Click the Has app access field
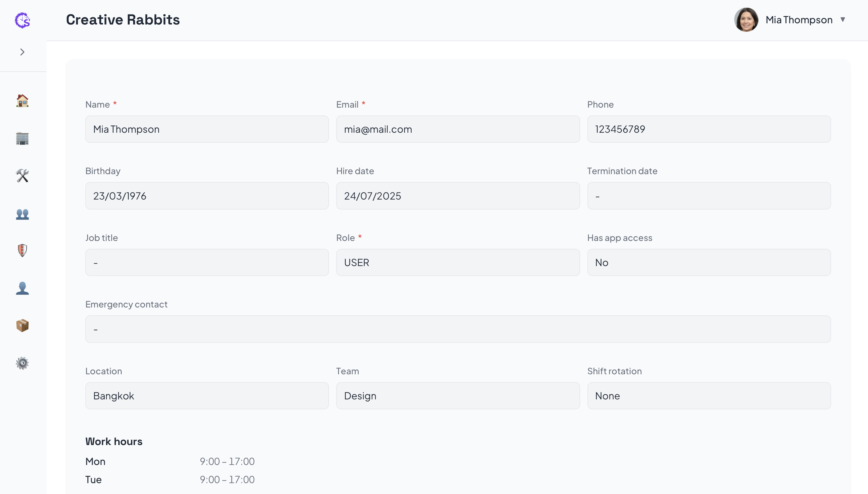Viewport: 868px width, 494px height. 709,263
